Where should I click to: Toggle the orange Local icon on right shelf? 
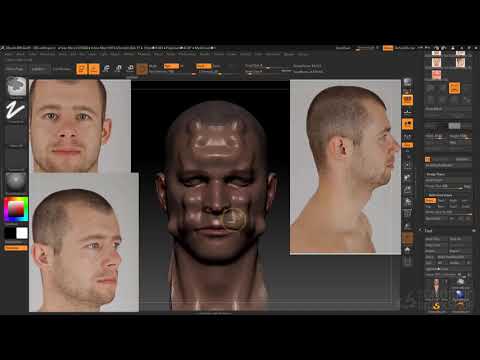[x=408, y=124]
